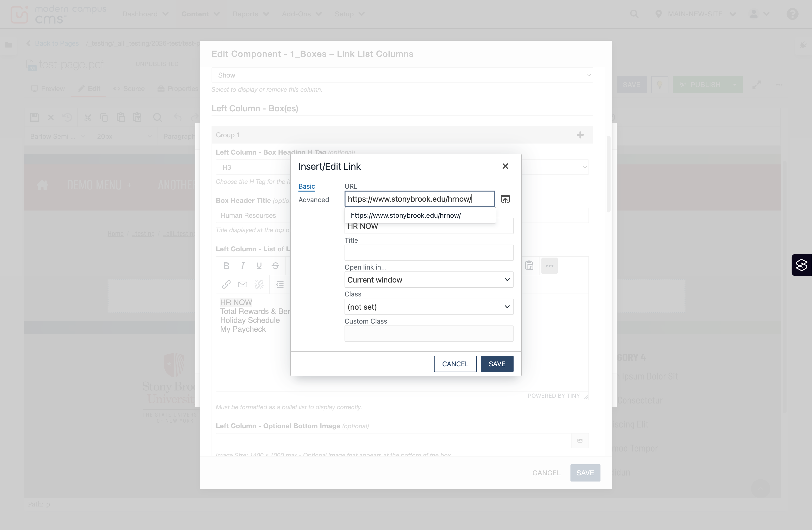Click the URL input field
Image resolution: width=812 pixels, height=530 pixels.
pos(420,199)
